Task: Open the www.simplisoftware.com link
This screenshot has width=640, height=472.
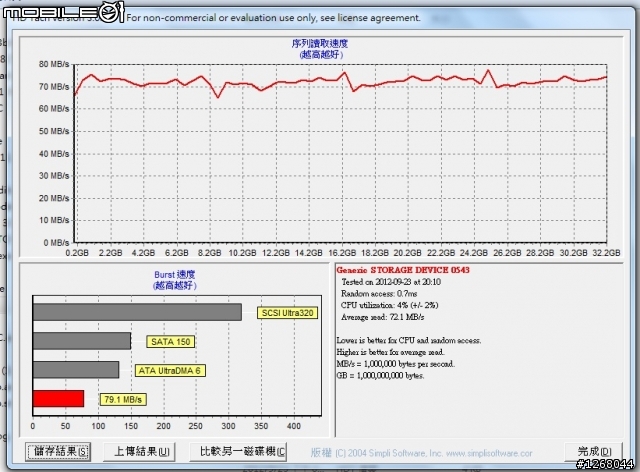Action: (489, 454)
